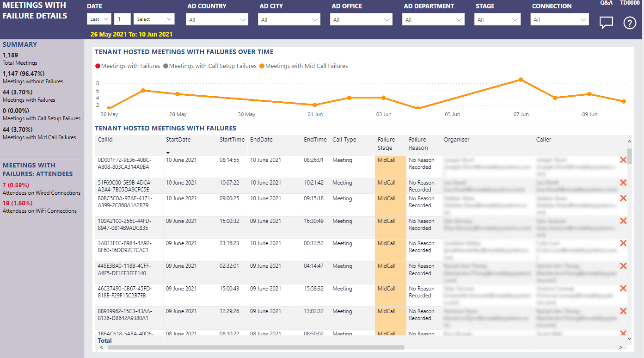This screenshot has height=358, width=644.
Task: Expand the AD Country filter dropdown
Action: point(217,19)
